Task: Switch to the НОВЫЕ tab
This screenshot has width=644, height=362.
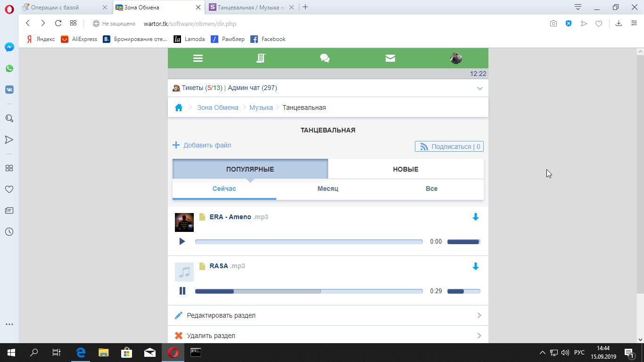Action: pos(405,169)
